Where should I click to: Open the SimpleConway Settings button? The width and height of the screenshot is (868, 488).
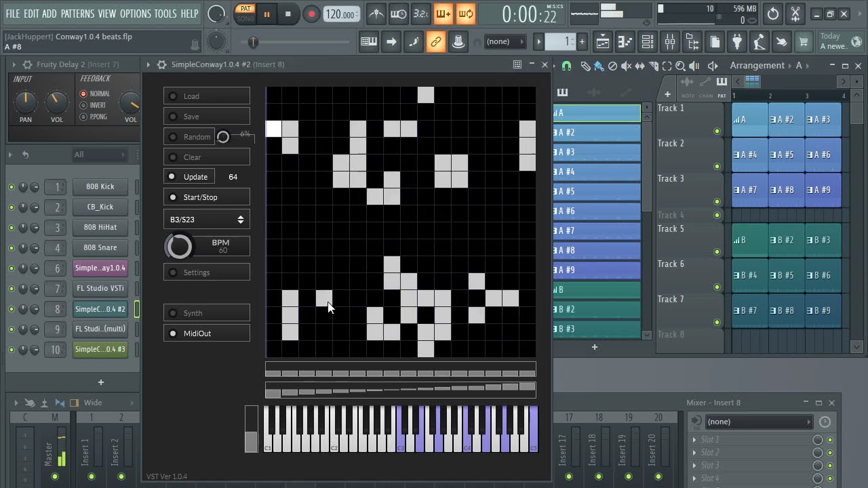(x=207, y=272)
